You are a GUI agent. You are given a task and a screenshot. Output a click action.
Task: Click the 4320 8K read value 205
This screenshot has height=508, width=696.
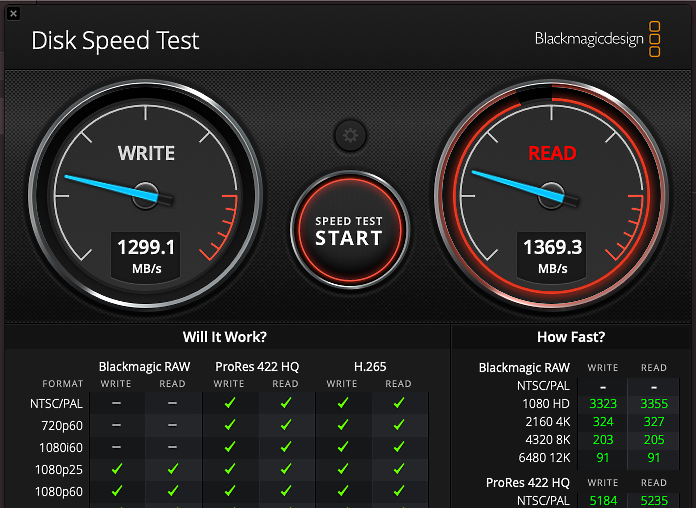pyautogui.click(x=654, y=440)
